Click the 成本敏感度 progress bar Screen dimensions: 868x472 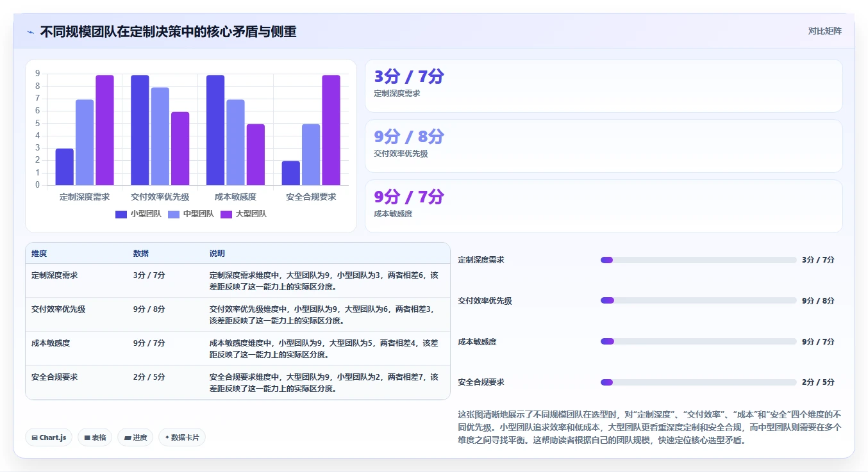(x=698, y=341)
